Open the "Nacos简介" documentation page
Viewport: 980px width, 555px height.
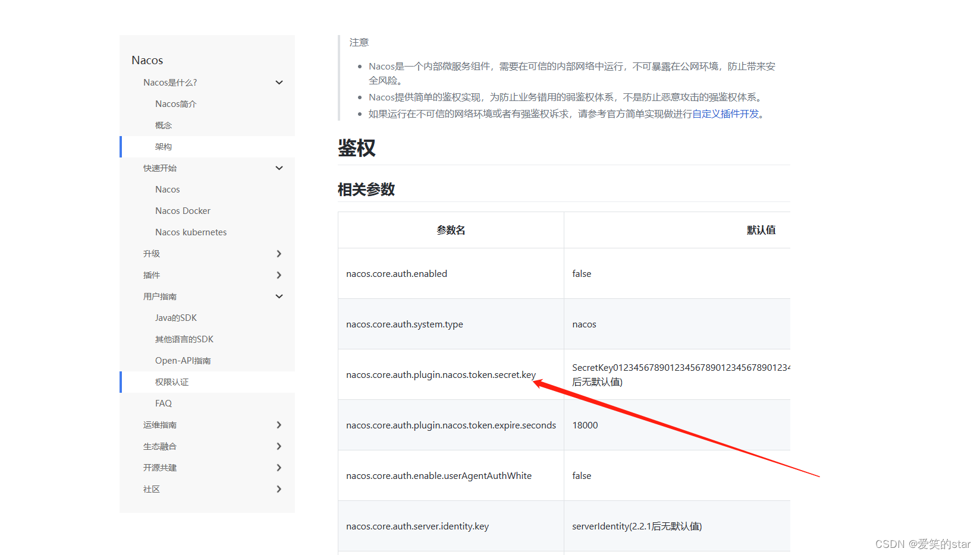point(176,103)
